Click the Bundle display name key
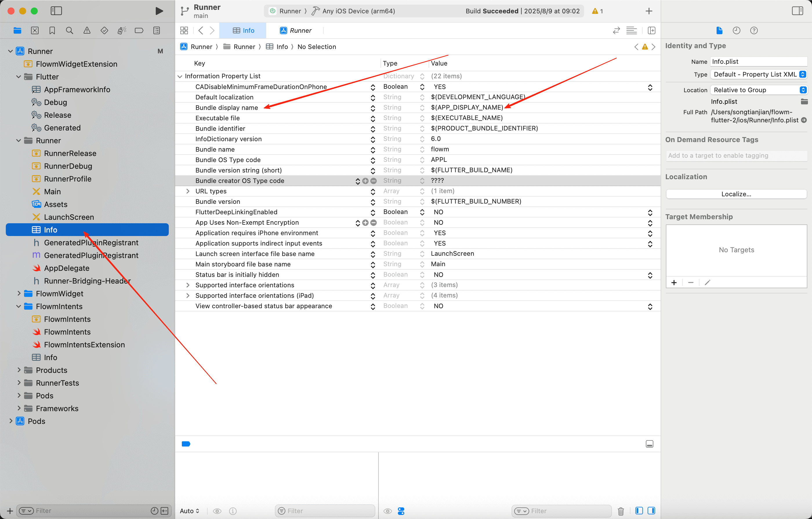Screen dimensions: 812x519 pos(226,108)
